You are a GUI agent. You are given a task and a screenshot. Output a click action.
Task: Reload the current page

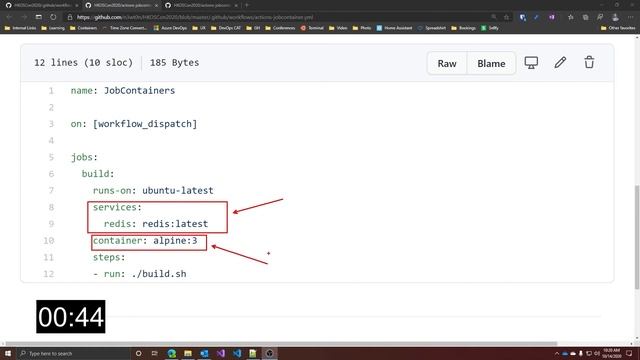click(53, 17)
